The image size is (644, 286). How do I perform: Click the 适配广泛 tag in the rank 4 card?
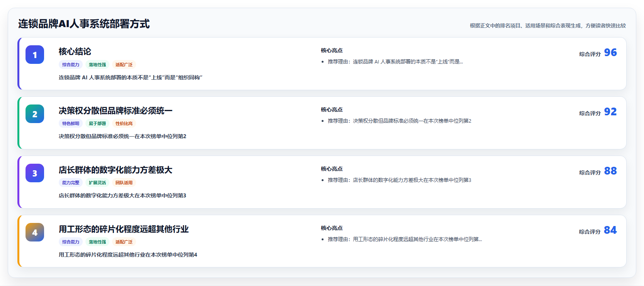[x=124, y=242]
